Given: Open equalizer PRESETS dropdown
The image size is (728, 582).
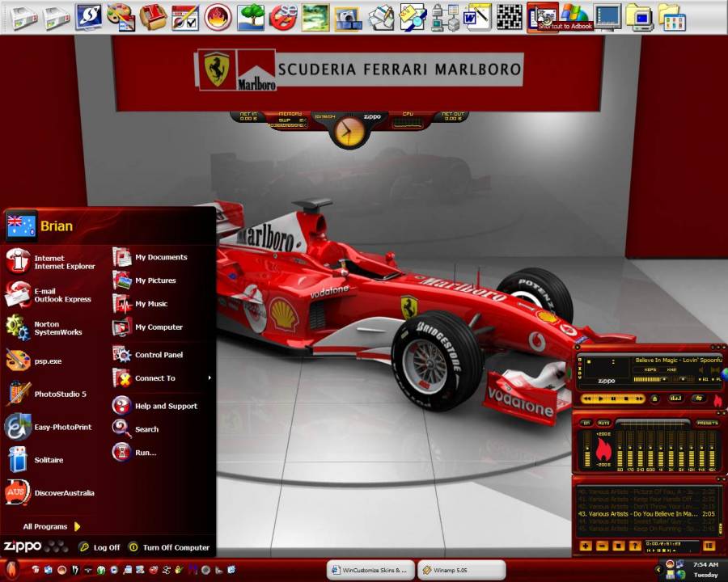Looking at the screenshot, I should [707, 423].
